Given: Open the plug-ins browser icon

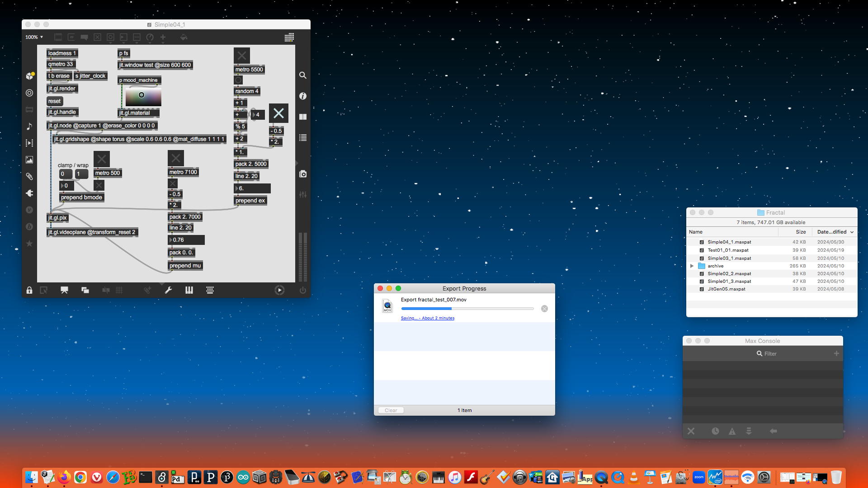Looking at the screenshot, I should (x=29, y=193).
